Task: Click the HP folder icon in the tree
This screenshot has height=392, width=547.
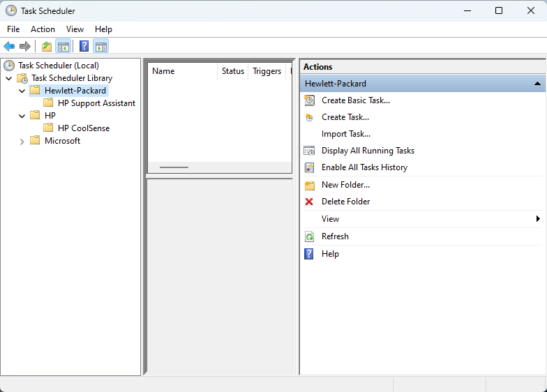Action: point(35,115)
